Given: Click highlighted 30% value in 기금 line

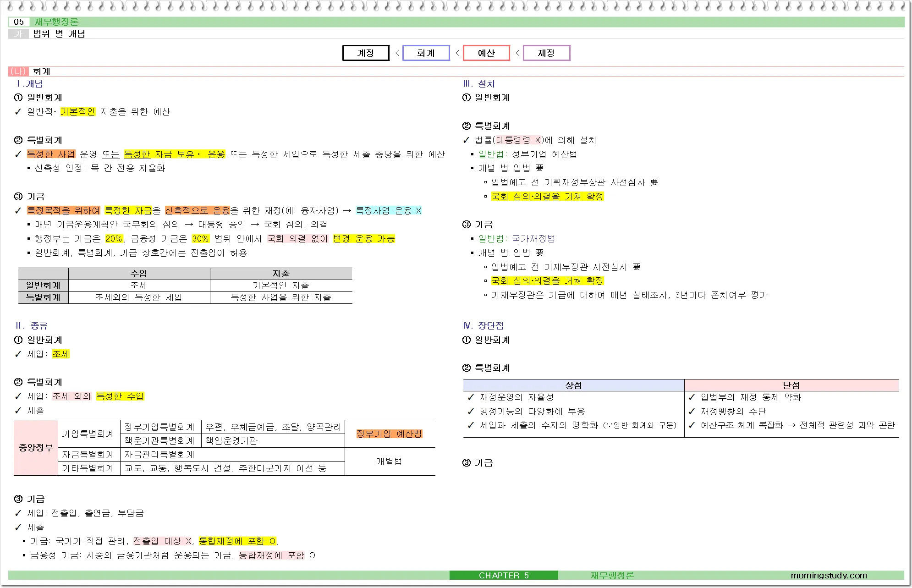Looking at the screenshot, I should (x=200, y=239).
